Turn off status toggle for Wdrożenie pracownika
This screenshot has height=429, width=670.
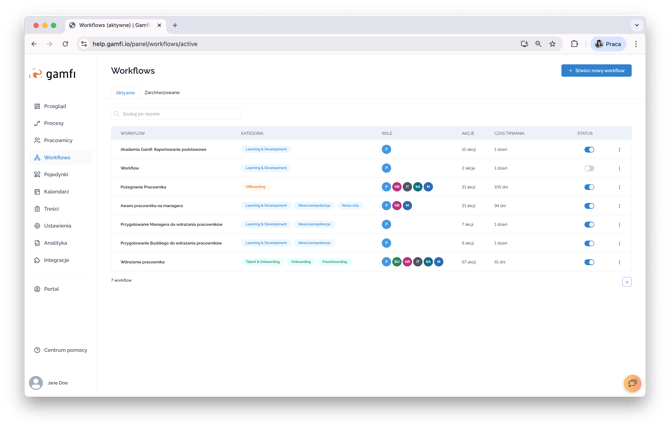coord(589,262)
